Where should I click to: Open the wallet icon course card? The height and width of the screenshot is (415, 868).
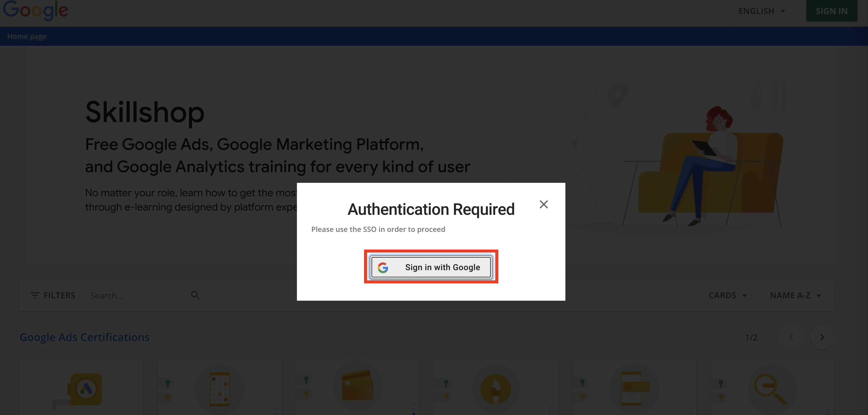pos(357,387)
